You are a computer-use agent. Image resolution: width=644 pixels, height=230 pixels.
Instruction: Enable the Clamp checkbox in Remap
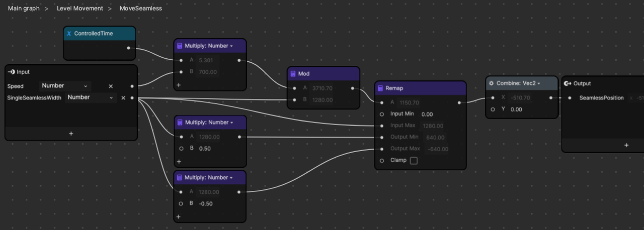pos(414,161)
